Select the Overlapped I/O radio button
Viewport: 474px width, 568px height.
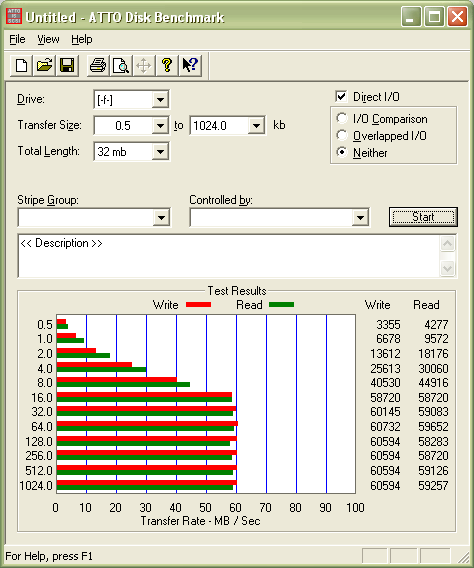341,135
